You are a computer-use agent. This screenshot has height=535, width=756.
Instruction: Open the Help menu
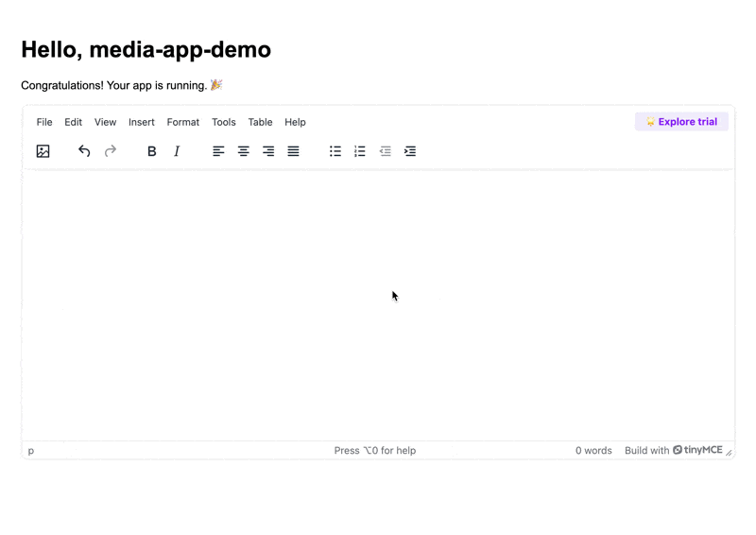295,122
